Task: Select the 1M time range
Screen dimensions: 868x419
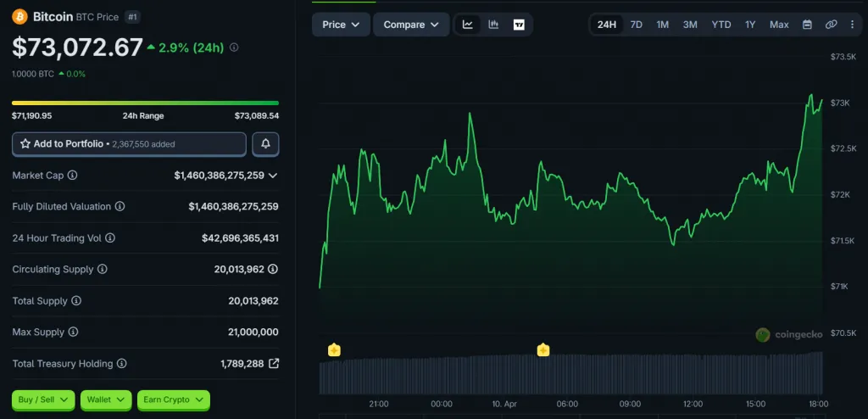Action: tap(663, 25)
